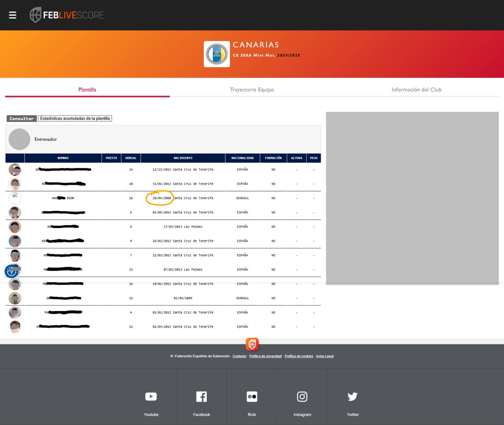The width and height of the screenshot is (504, 425).
Task: Click the FORMACIÓN column header
Action: pos(273,158)
